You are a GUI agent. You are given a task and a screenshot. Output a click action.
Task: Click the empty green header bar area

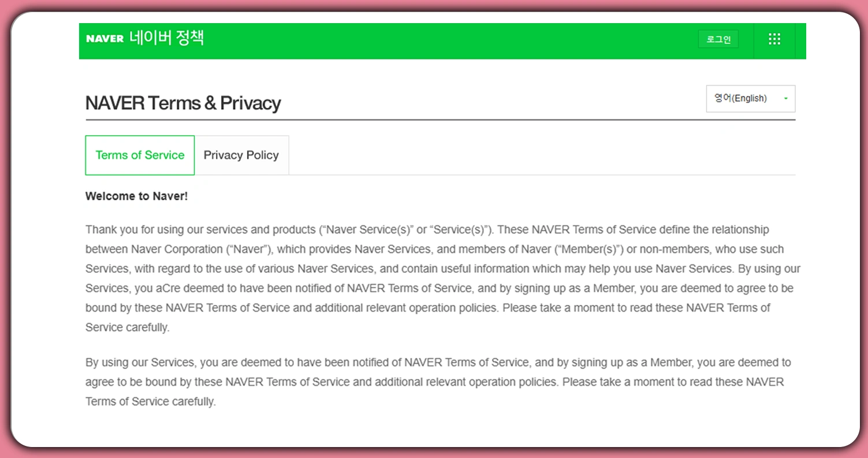(450, 40)
